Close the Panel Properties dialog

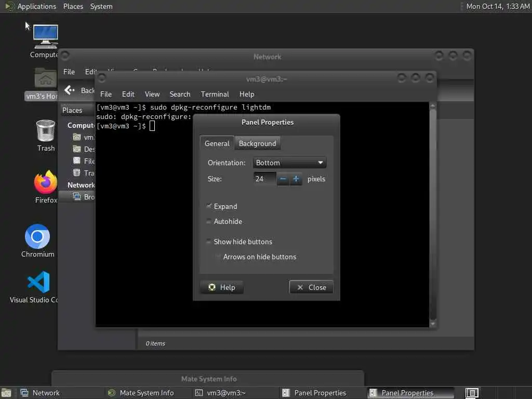[312, 287]
